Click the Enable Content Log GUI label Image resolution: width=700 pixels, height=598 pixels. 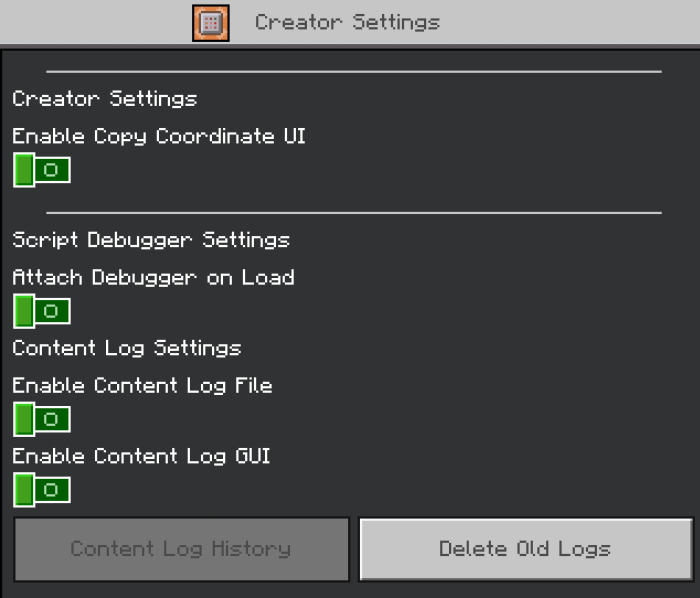[x=141, y=456]
